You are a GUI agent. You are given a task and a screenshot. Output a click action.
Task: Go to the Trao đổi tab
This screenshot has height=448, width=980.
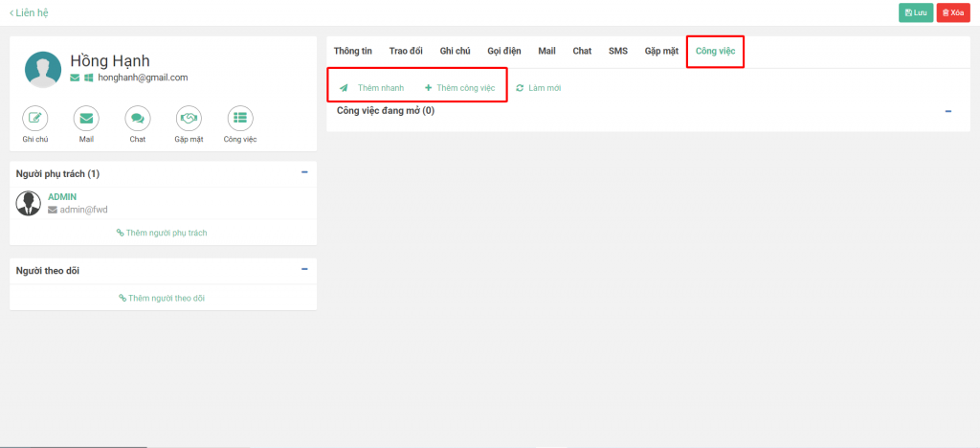pyautogui.click(x=406, y=51)
